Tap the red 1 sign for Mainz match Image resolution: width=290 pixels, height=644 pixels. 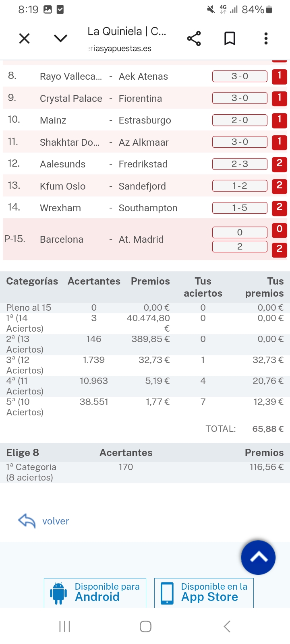pyautogui.click(x=279, y=120)
